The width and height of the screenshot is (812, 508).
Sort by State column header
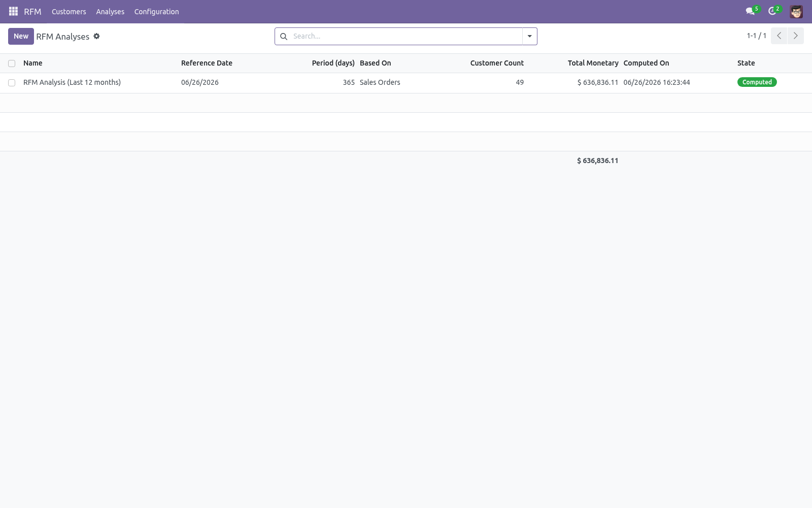click(746, 63)
